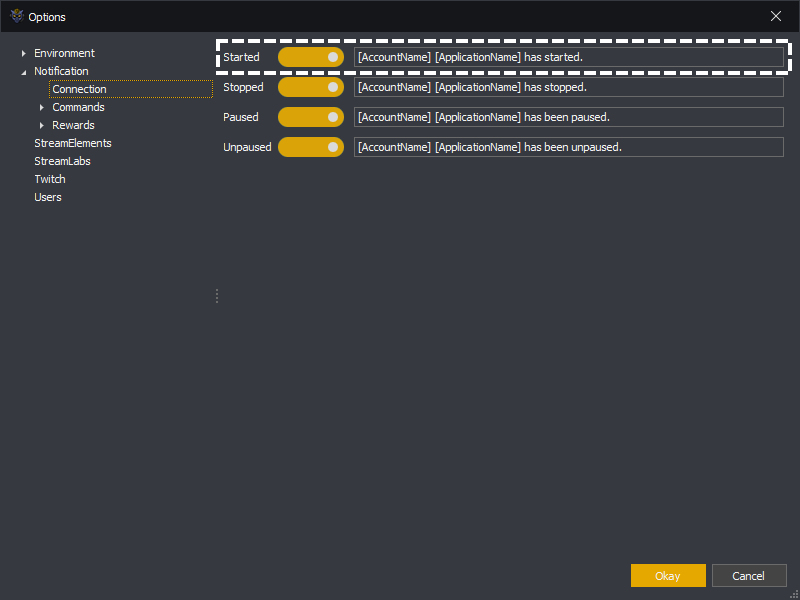Click the vertical panel splitter grip
800x600 pixels.
217,296
